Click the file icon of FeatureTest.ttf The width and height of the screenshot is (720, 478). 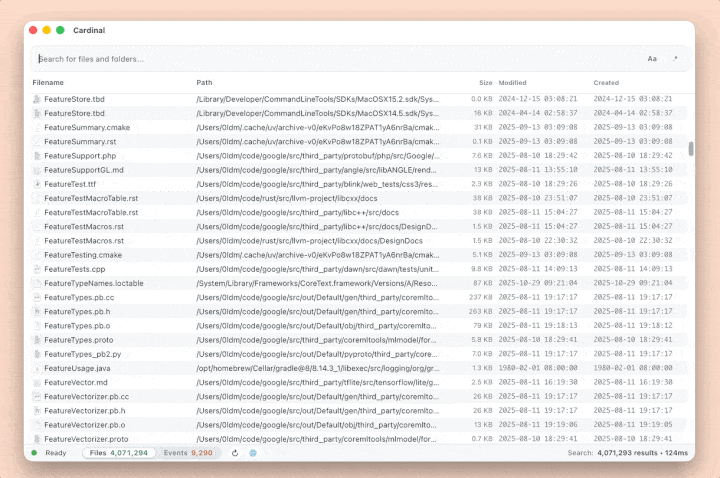pos(37,184)
